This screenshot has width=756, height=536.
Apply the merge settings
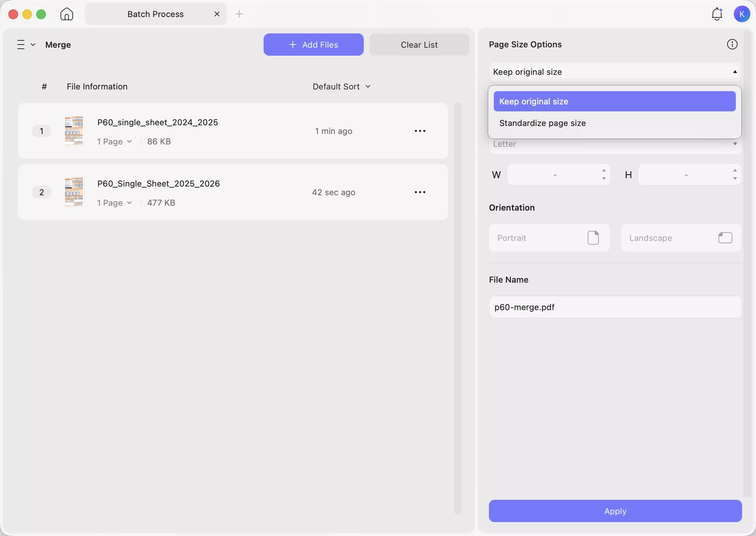click(615, 511)
